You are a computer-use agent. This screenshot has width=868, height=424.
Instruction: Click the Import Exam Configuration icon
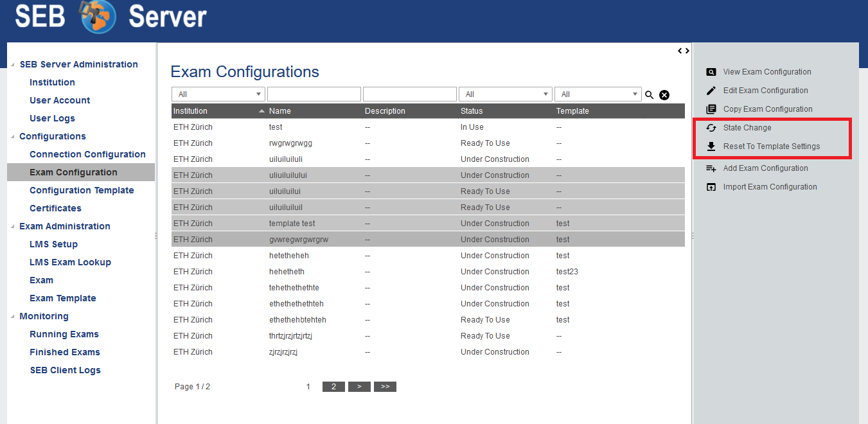pos(711,187)
